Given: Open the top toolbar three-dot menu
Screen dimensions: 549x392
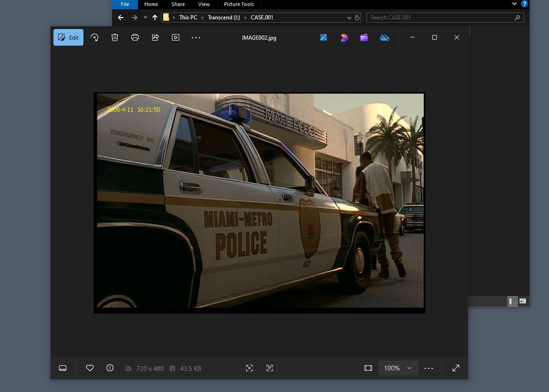Looking at the screenshot, I should pos(196,38).
